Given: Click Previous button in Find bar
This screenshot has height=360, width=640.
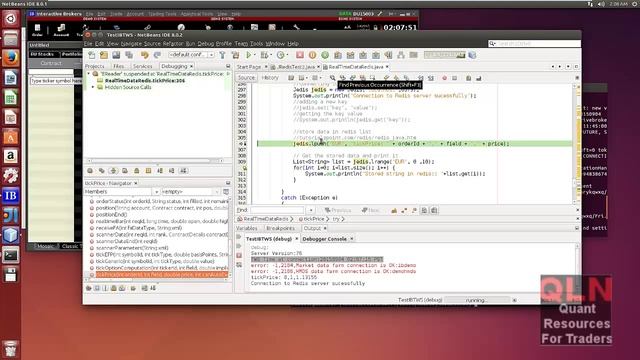Looking at the screenshot, I should click(x=338, y=210).
